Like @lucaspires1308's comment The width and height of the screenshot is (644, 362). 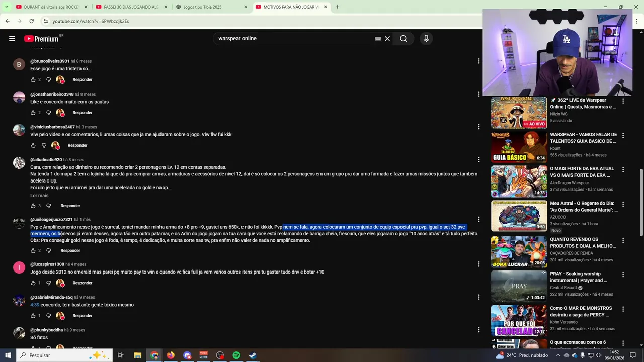33,283
